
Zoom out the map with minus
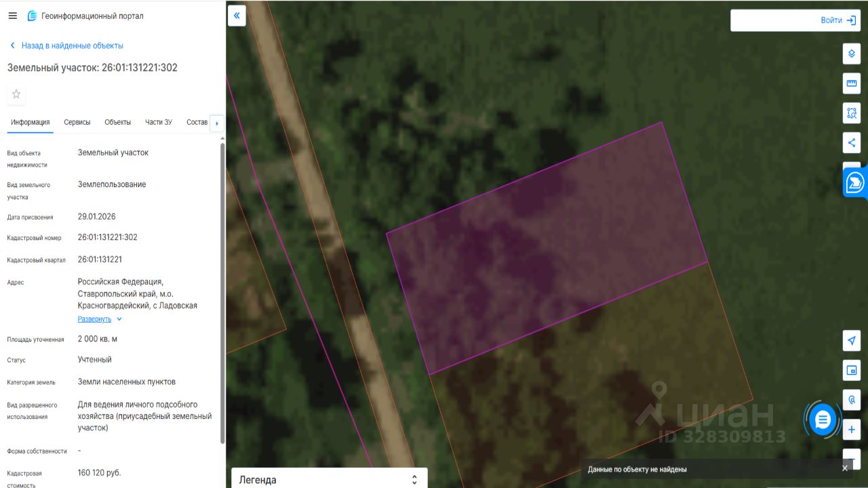[x=852, y=460]
